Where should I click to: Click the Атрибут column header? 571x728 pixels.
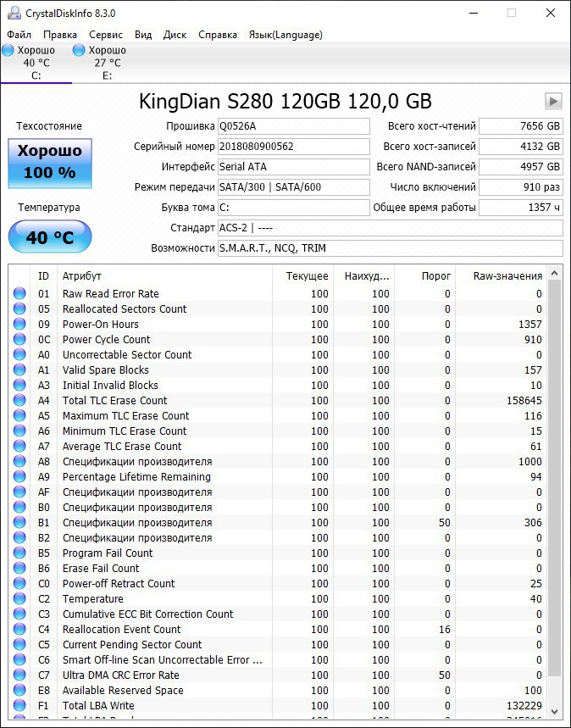(x=164, y=275)
